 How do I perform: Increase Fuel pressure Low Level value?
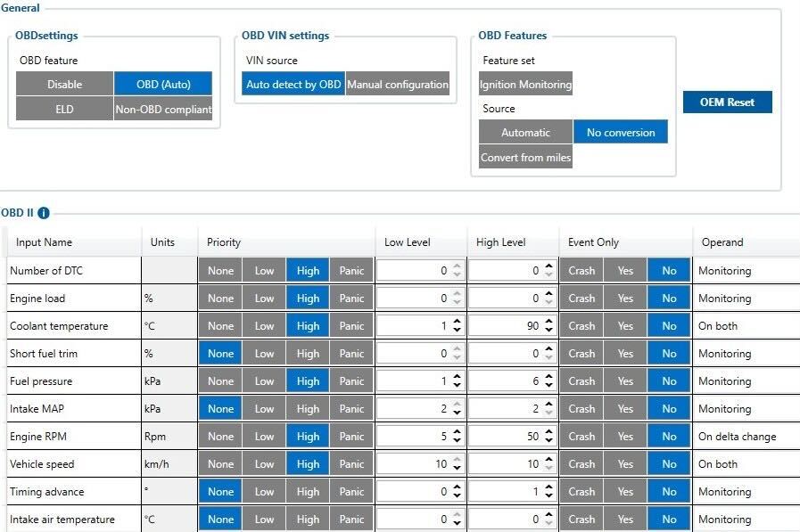(457, 377)
